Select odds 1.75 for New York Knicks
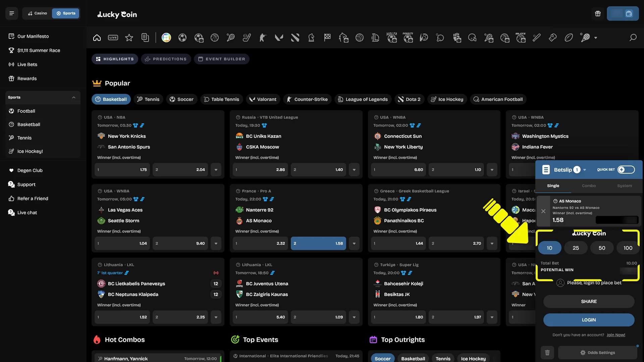 tap(122, 170)
